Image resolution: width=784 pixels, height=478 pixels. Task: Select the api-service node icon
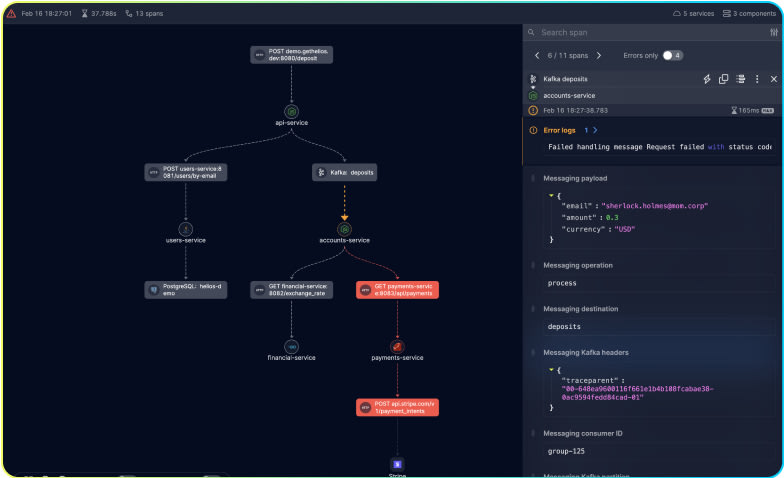click(291, 111)
